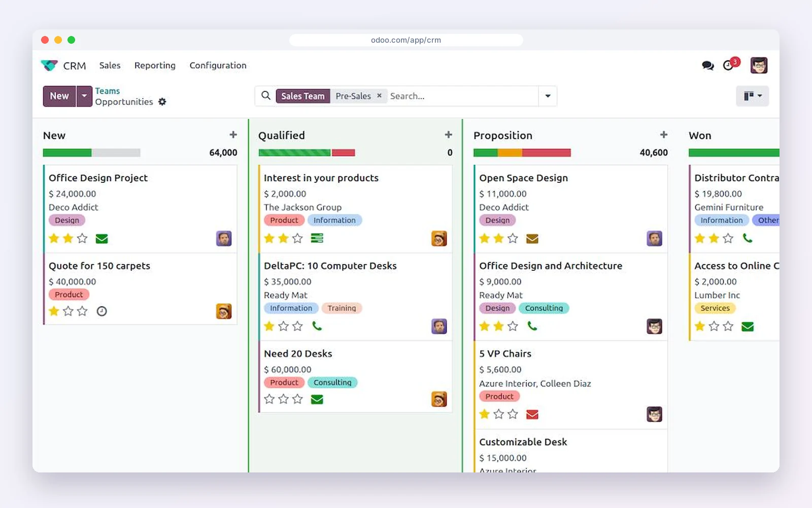Click phone icon on Office Design and Architecture
This screenshot has width=812, height=508.
pos(532,326)
